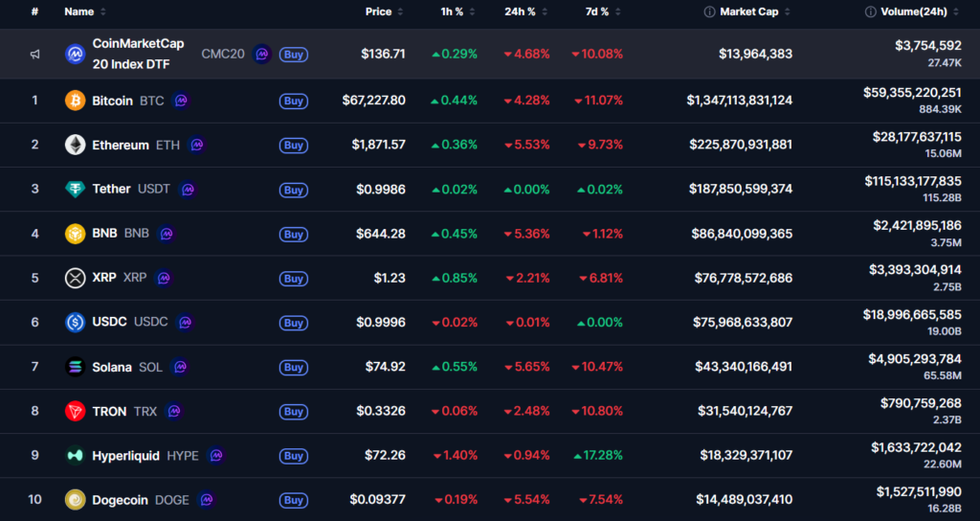
Task: Click the Bitcoin logo icon
Action: click(x=75, y=100)
